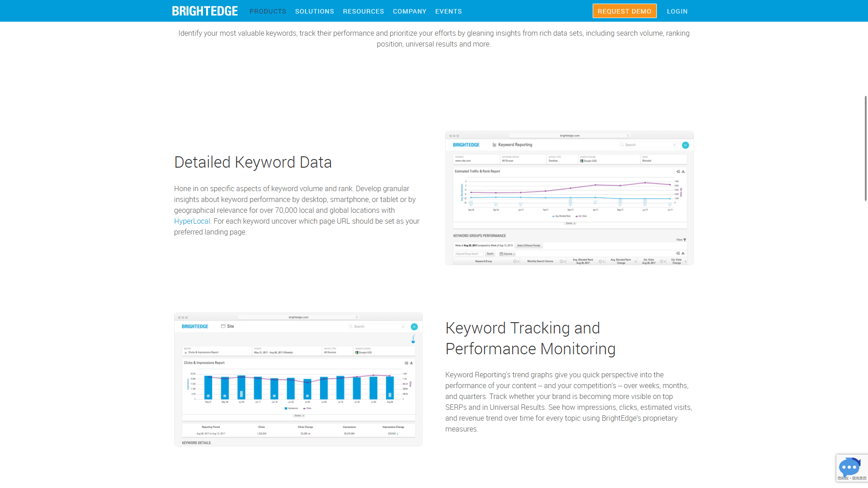The image size is (868, 488).
Task: Click the page's vertical scrollbar thumb
Action: coord(865,148)
